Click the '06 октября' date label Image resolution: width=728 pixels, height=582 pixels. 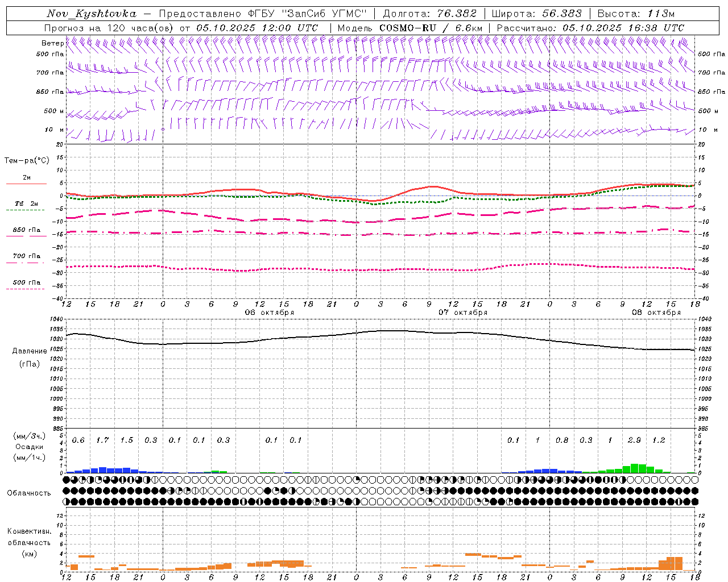(x=270, y=313)
